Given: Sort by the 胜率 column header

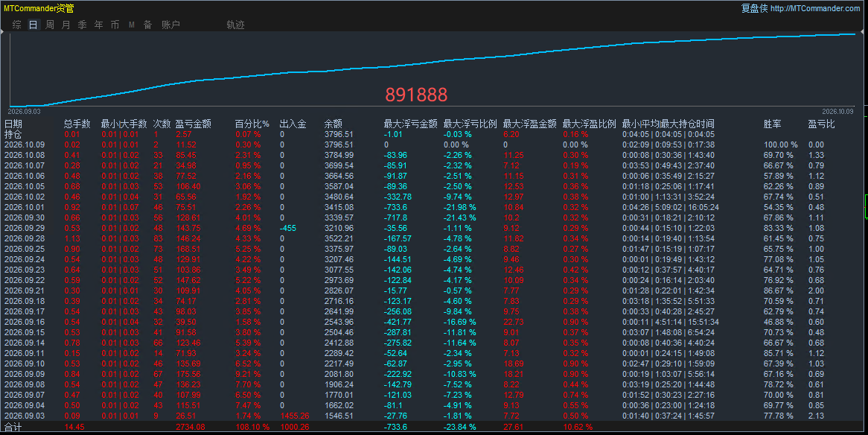Looking at the screenshot, I should [772, 124].
